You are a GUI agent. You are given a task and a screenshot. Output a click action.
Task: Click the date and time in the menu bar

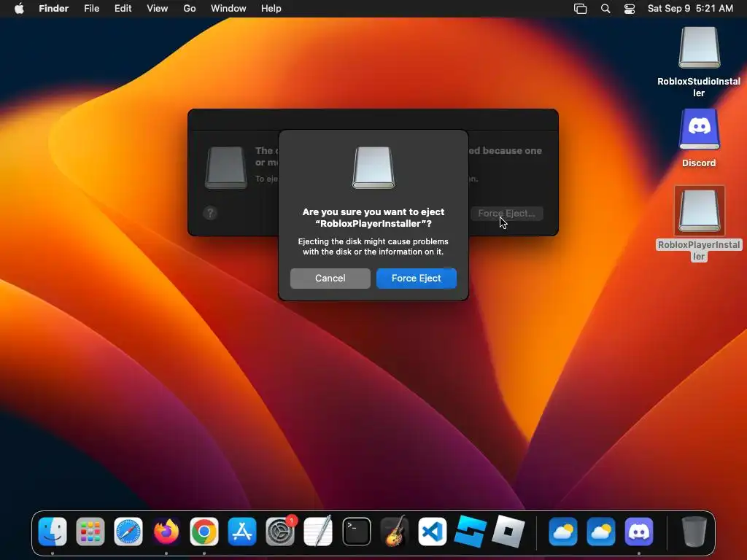690,9
